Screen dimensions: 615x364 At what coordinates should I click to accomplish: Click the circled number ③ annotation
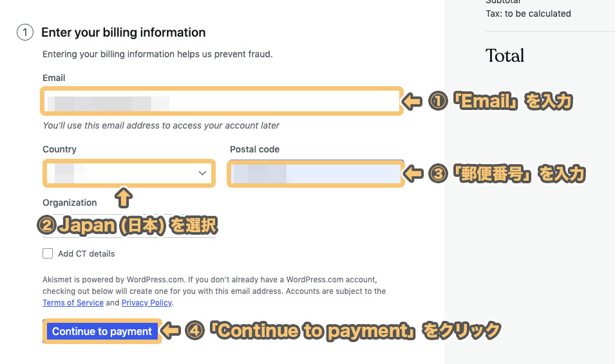[x=438, y=174]
